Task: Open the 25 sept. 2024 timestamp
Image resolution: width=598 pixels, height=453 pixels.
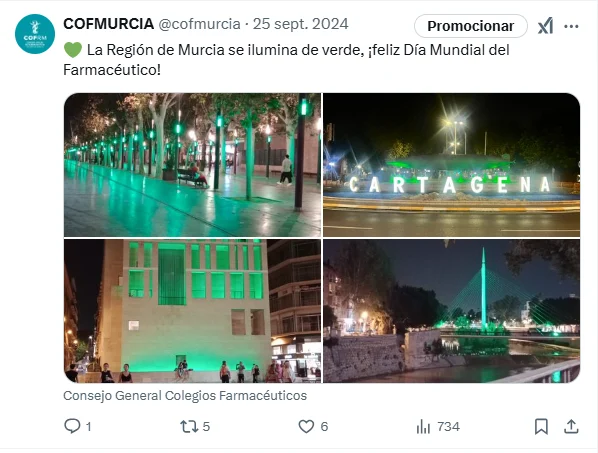Action: 301,24
